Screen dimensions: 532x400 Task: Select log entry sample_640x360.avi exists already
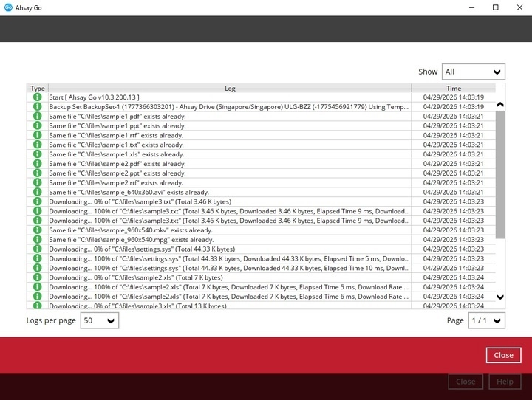pos(129,192)
